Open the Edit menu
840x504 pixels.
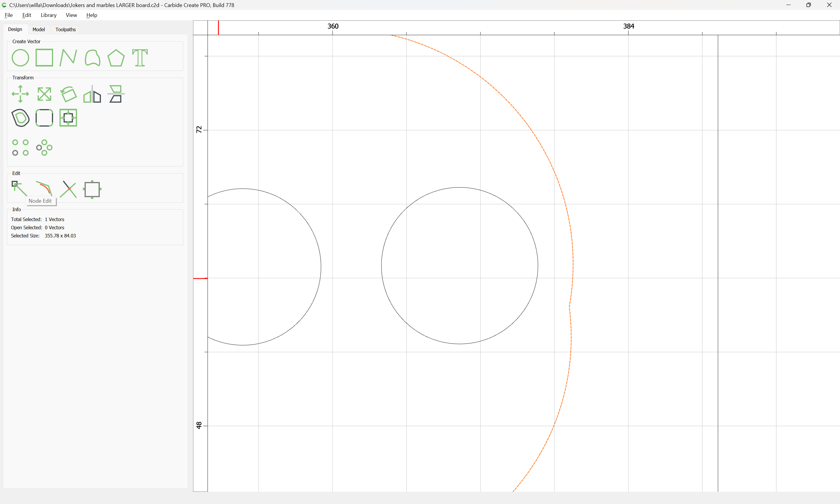(27, 15)
